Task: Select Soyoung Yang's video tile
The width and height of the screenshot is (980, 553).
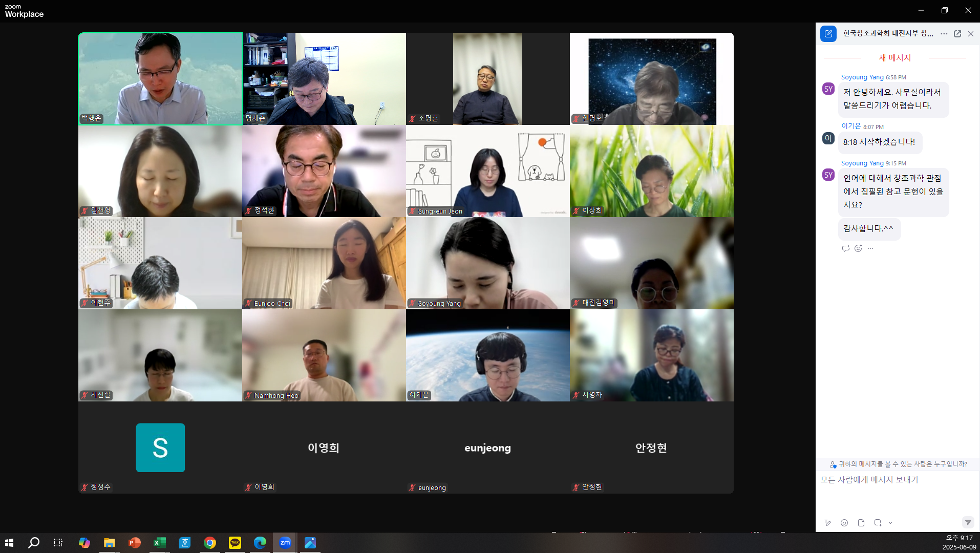Action: click(488, 263)
